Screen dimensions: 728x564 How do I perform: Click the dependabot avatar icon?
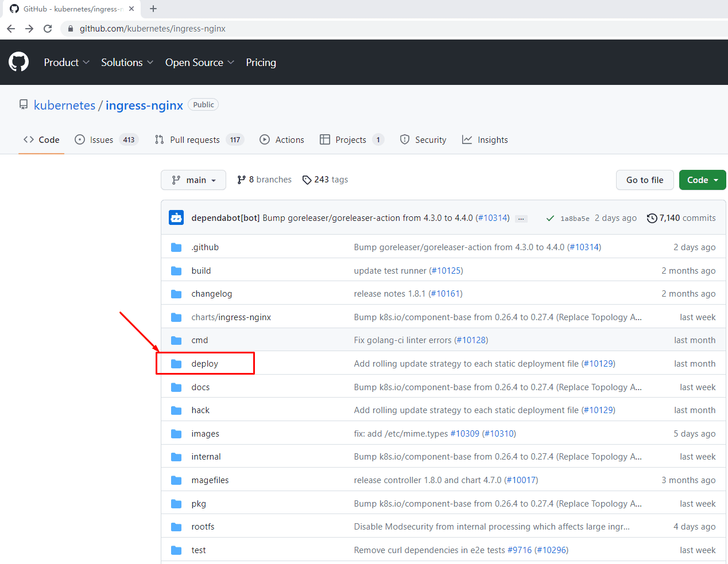click(176, 217)
